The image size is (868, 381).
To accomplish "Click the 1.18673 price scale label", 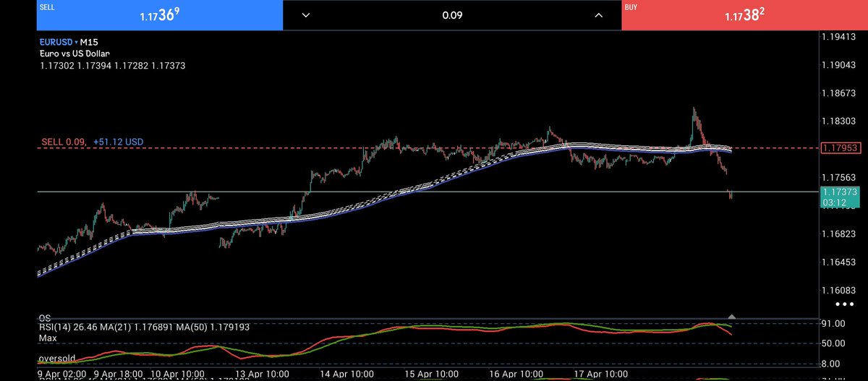I will point(839,93).
